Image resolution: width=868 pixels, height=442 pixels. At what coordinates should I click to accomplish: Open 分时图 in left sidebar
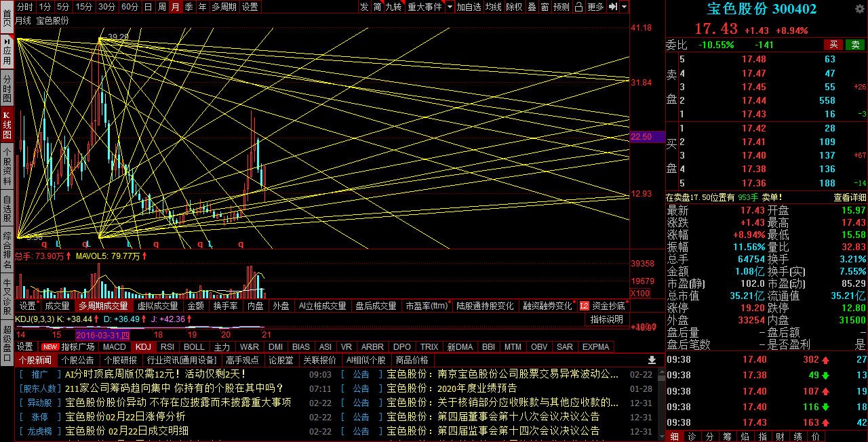tap(7, 89)
